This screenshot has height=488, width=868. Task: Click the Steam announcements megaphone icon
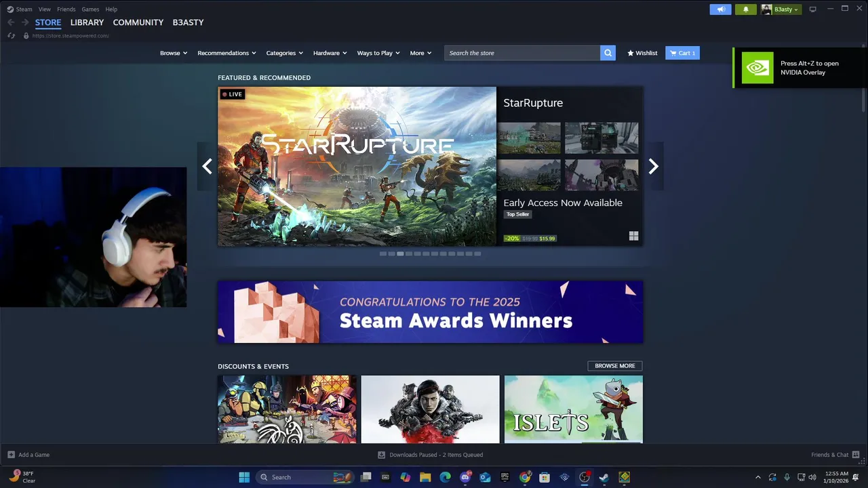click(x=721, y=9)
